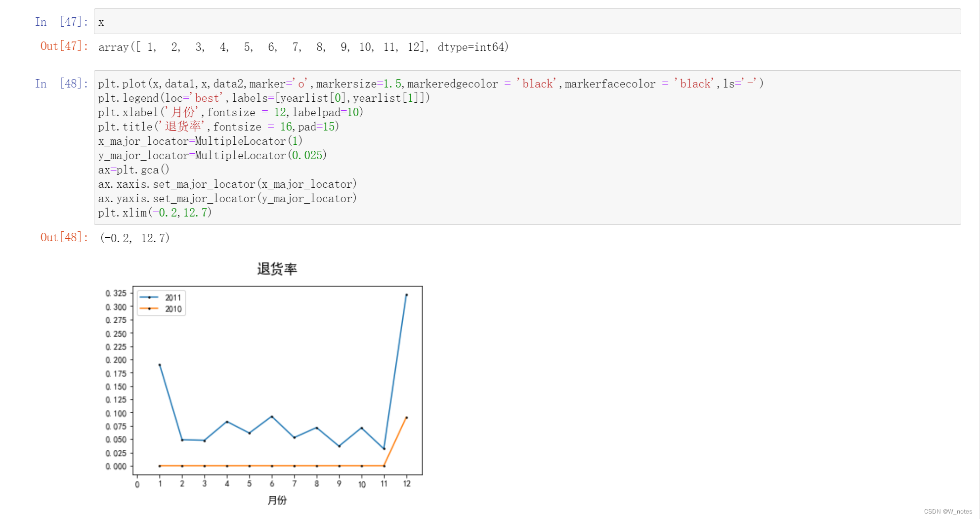Viewport: 980px width, 519px height.
Task: Click the x-axis tick label 0
Action: 137,484
